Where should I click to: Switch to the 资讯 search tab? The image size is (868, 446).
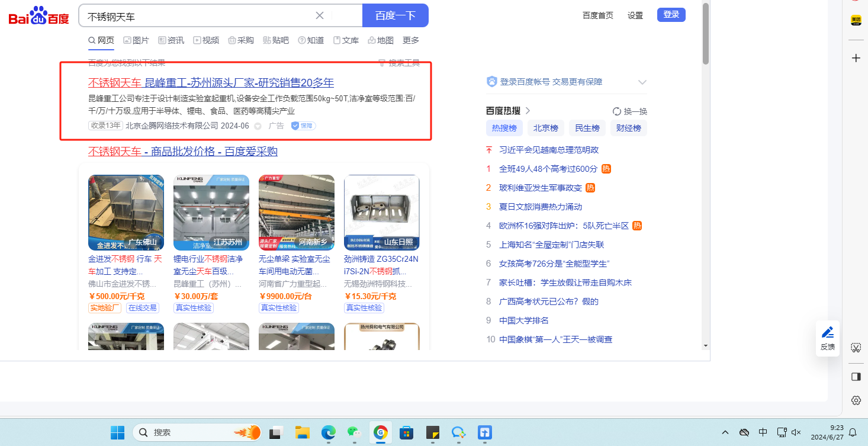(171, 40)
